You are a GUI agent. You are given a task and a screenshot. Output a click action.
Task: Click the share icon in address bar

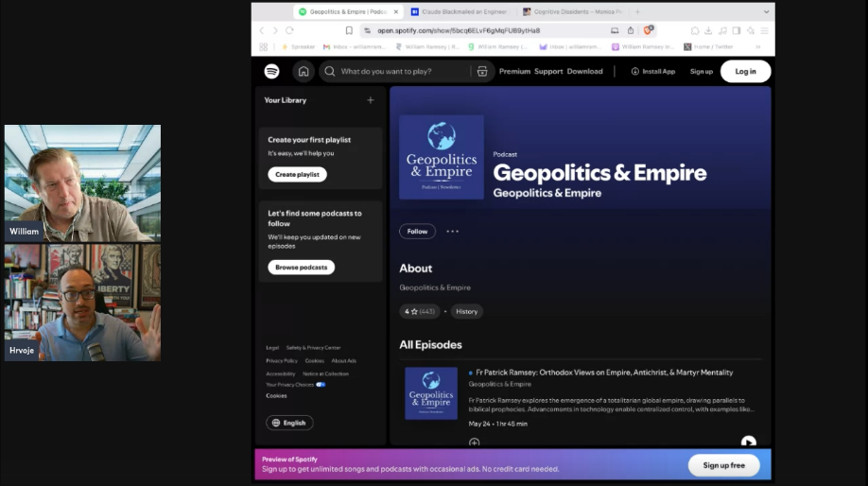click(x=631, y=30)
